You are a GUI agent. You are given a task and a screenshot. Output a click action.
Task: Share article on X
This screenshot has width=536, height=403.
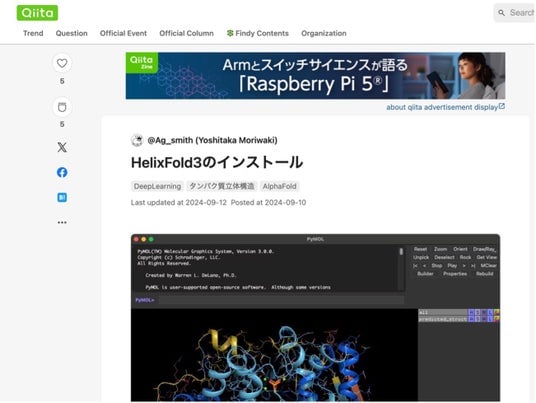pos(62,147)
